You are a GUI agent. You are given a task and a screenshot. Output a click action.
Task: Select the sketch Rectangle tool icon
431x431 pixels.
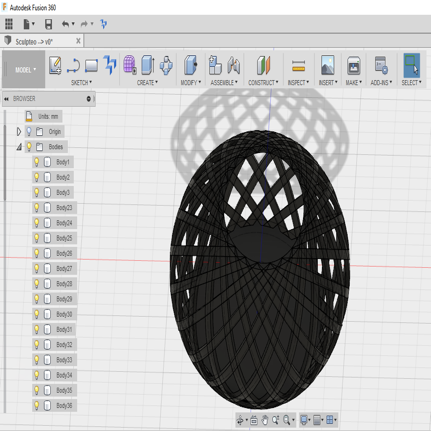click(x=91, y=66)
